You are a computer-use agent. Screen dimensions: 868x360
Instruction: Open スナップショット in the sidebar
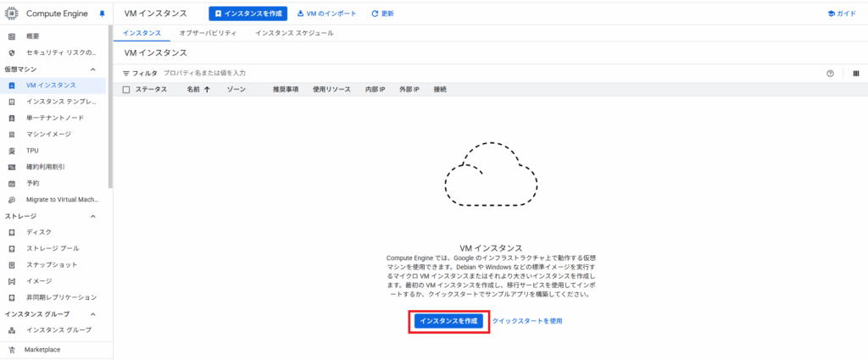pyautogui.click(x=52, y=265)
